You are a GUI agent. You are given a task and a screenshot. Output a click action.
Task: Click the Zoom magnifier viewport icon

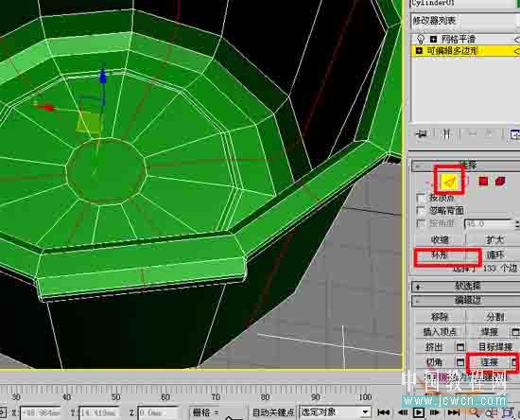pyautogui.click(x=475, y=412)
